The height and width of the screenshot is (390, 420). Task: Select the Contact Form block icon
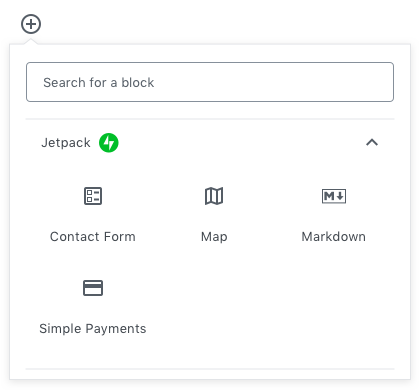click(x=93, y=196)
